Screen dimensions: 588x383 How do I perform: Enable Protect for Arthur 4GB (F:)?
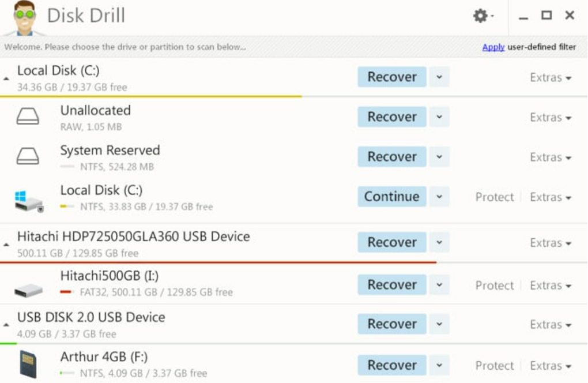[494, 366]
